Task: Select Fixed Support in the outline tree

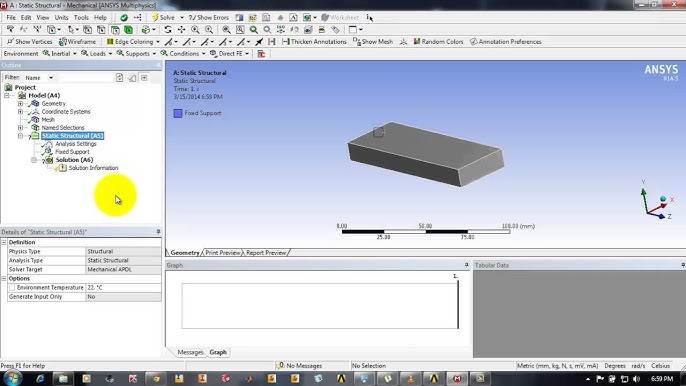Action: (x=72, y=152)
